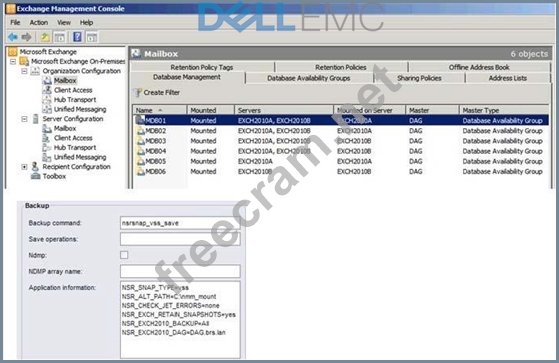The width and height of the screenshot is (559, 363).
Task: Collapse Microsoft Exchange On-Premises node
Action: click(x=13, y=62)
